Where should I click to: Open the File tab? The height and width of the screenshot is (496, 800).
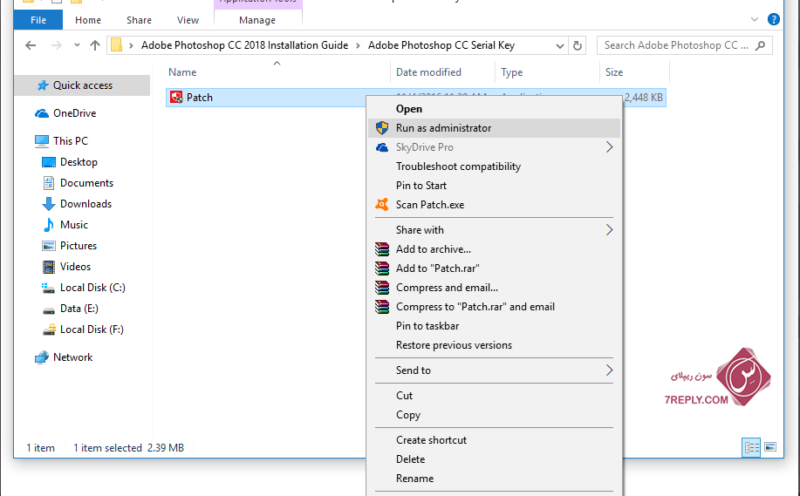38,20
